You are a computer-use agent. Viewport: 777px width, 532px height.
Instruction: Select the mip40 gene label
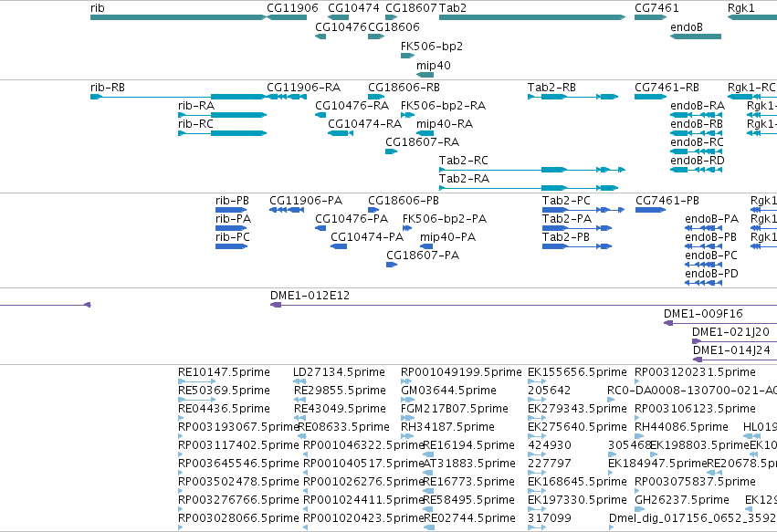(434, 66)
